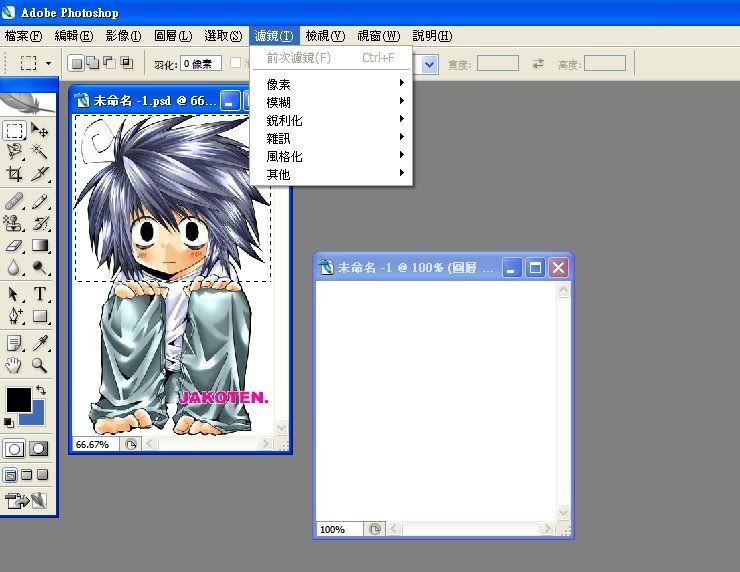The height and width of the screenshot is (572, 740).
Task: Choose New Selection mode in options bar
Action: coord(77,63)
